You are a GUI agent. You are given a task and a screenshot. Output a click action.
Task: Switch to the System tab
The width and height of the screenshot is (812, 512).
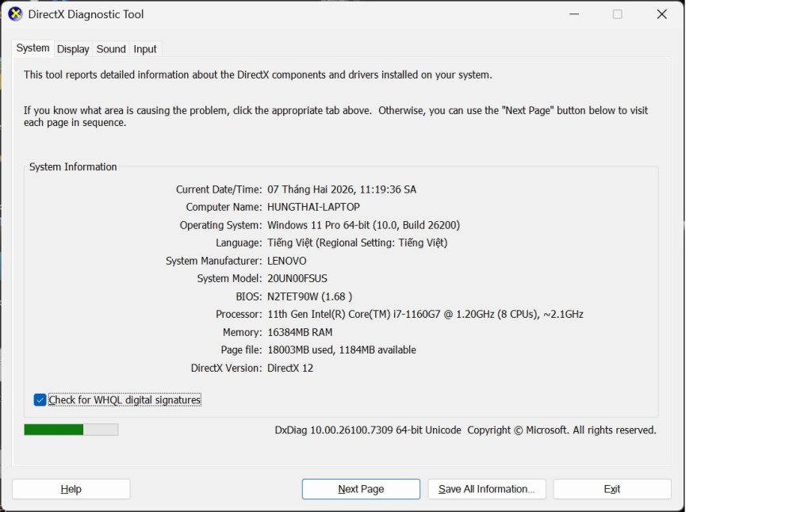33,48
